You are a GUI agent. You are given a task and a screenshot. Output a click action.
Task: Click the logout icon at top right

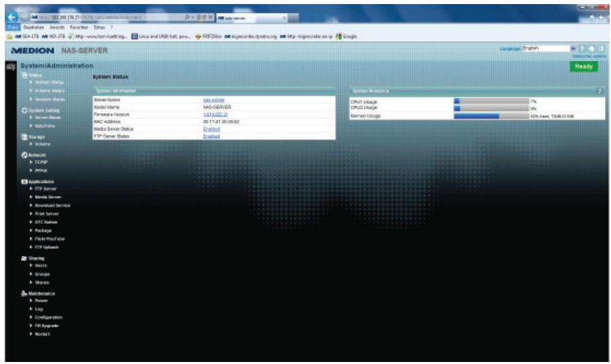pos(600,49)
